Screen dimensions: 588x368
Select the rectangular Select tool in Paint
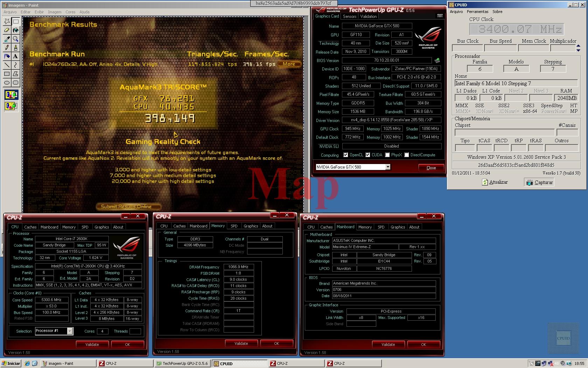pyautogui.click(x=15, y=21)
